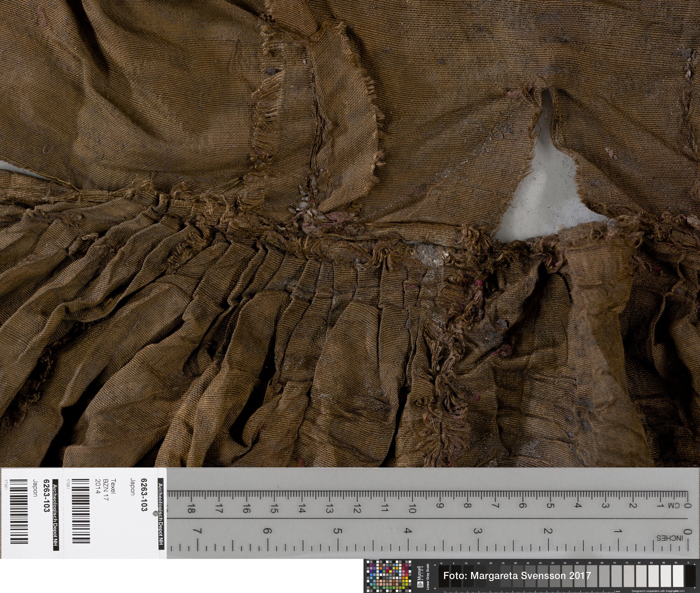This screenshot has width=700, height=593.
Task: Click the 4 inch mark on the ruler
Action: point(407,531)
